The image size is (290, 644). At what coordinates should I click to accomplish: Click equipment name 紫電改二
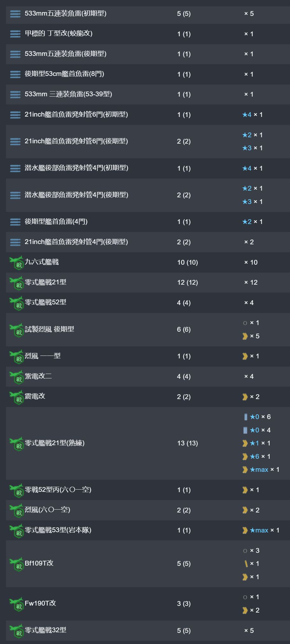click(38, 376)
